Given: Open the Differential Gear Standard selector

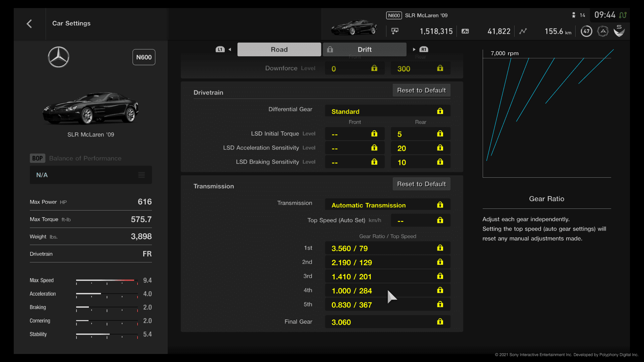Looking at the screenshot, I should click(x=387, y=111).
